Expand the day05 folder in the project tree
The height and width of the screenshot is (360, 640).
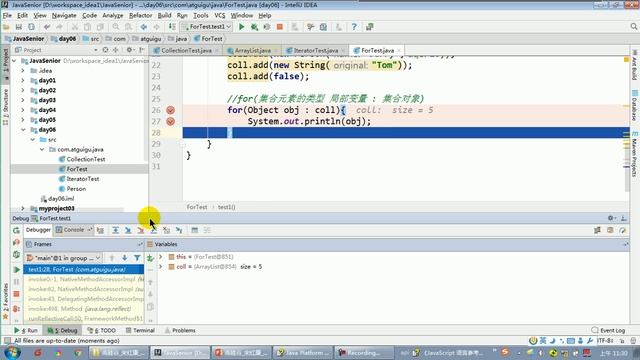23,120
